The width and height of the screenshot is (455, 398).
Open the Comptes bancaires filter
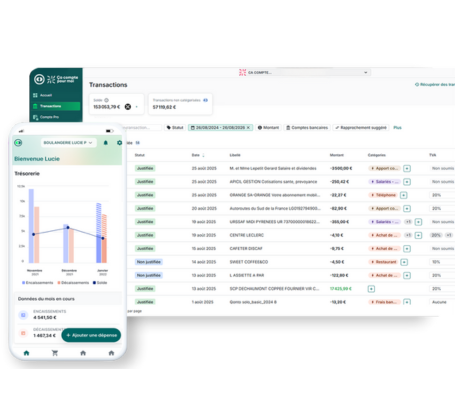click(x=307, y=128)
